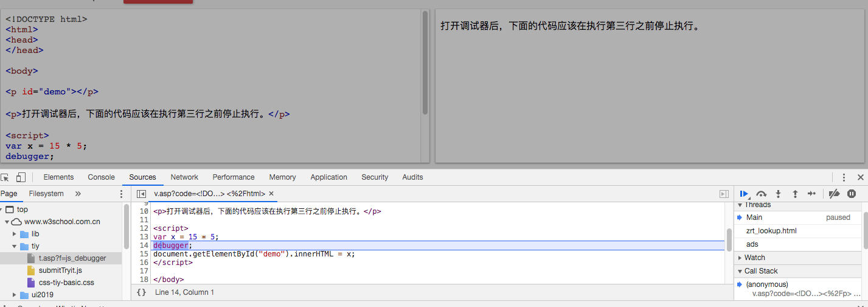Open the Performance tab

coord(234,177)
